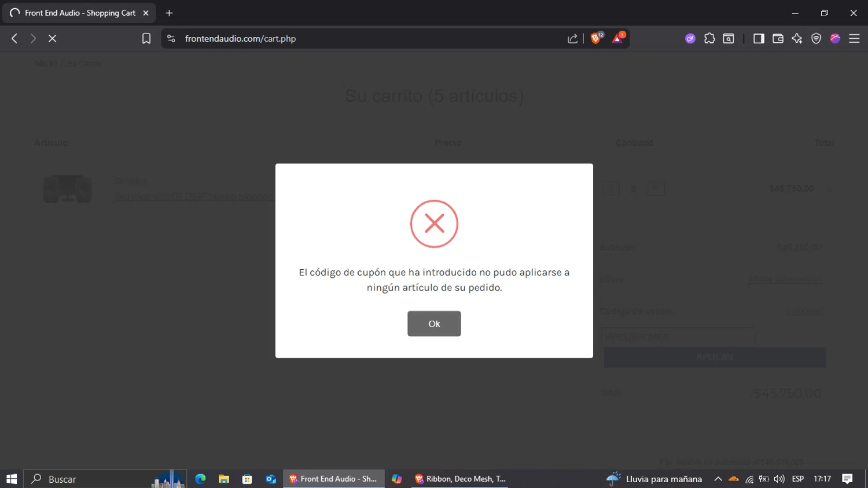Bookmark this page
Viewport: 868px width, 488px height.
[x=146, y=38]
